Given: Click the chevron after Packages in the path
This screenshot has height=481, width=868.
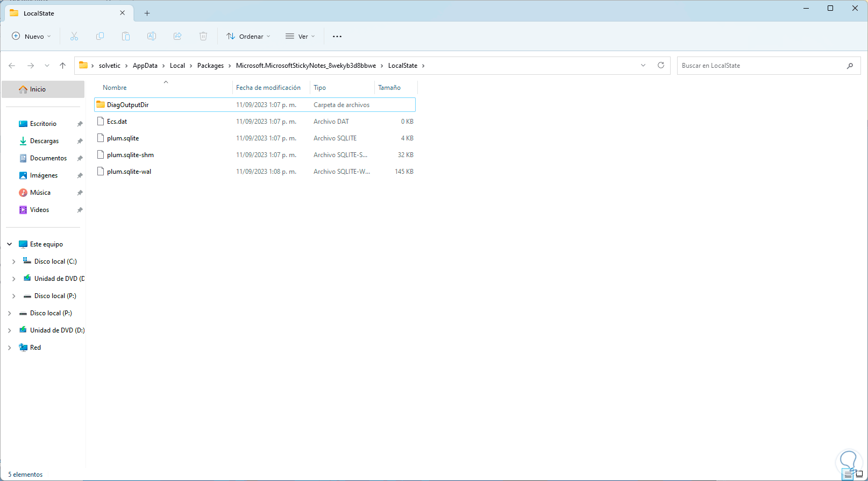Looking at the screenshot, I should 230,66.
